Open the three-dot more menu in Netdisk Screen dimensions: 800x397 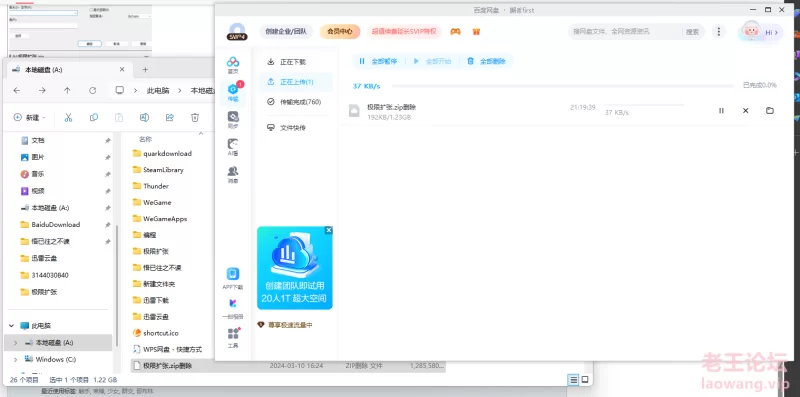pyautogui.click(x=718, y=32)
